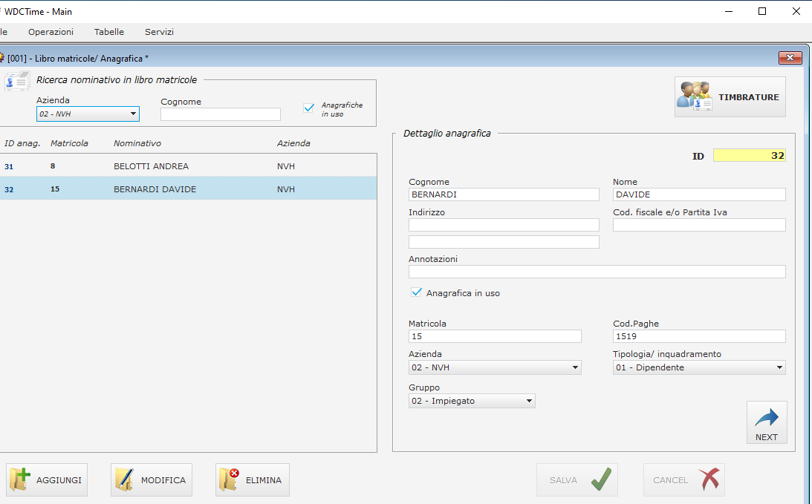Click the Matricola column header
The width and height of the screenshot is (812, 504).
69,143
